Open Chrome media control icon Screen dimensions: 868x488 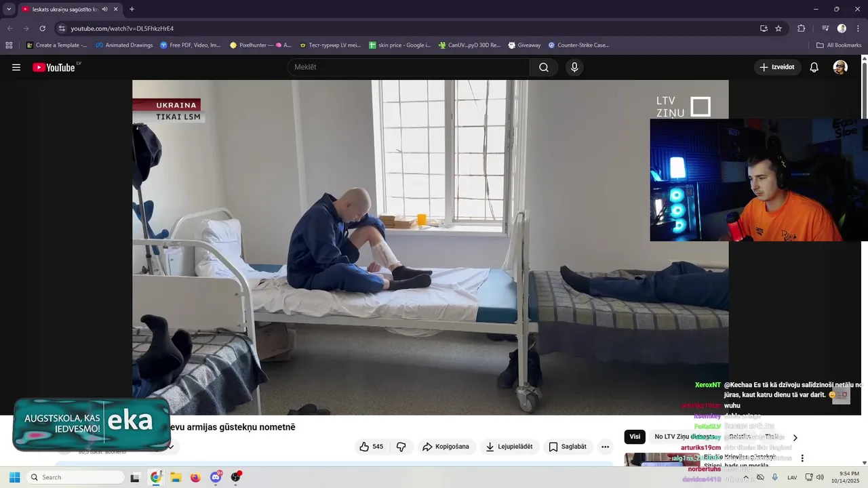pos(825,28)
